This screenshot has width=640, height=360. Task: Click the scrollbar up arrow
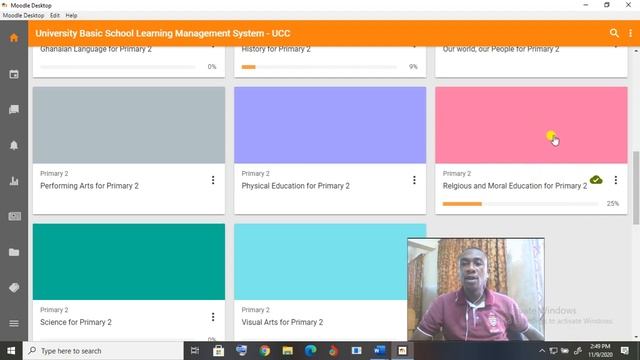[x=636, y=51]
